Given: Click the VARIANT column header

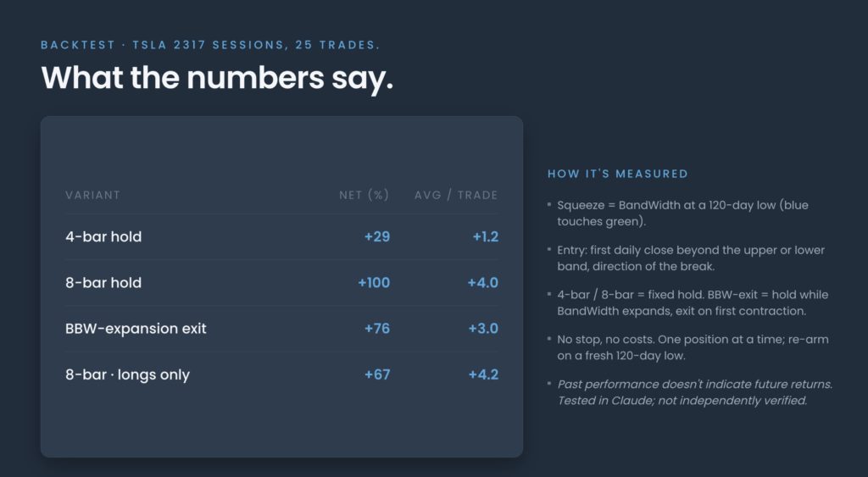Looking at the screenshot, I should pyautogui.click(x=92, y=195).
